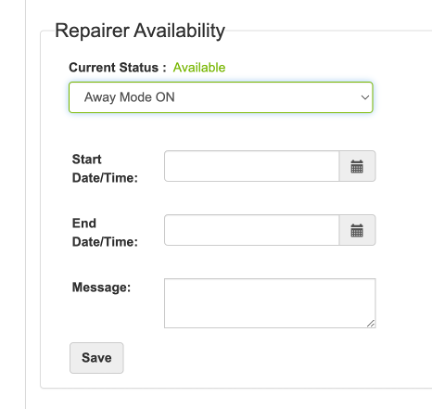The image size is (432, 410).
Task: Click the 'End Date/Time:' label
Action: [105, 233]
